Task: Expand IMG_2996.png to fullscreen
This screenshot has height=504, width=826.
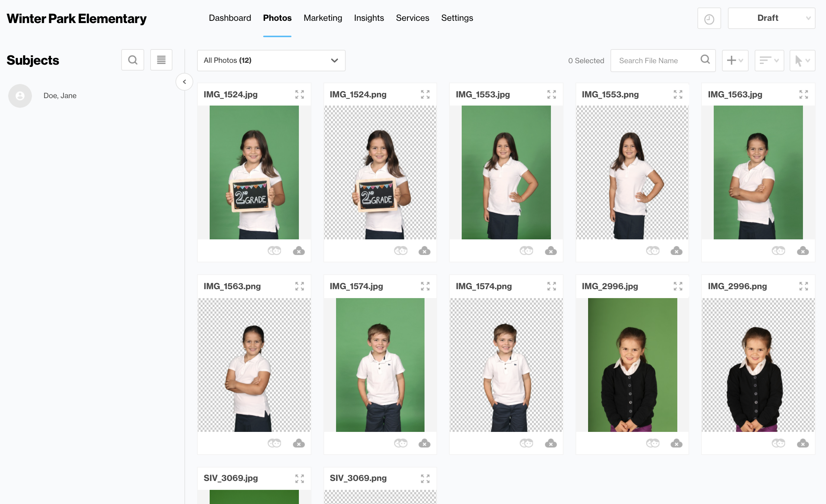Action: 803,286
